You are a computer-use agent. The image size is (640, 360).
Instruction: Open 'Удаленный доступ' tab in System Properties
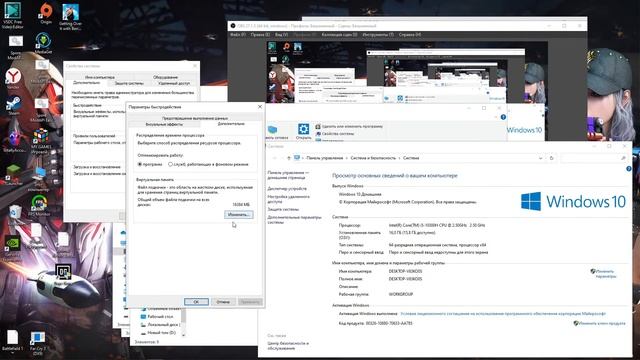pyautogui.click(x=174, y=83)
